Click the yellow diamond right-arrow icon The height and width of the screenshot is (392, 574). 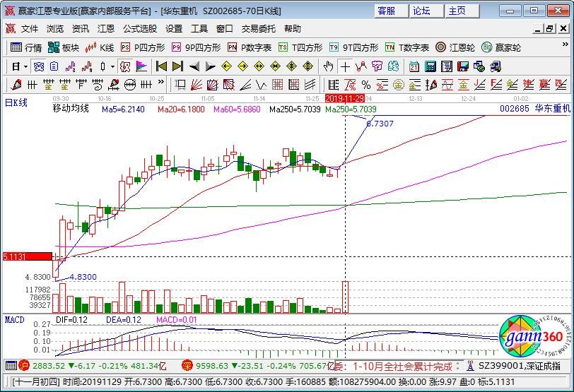coord(242,66)
